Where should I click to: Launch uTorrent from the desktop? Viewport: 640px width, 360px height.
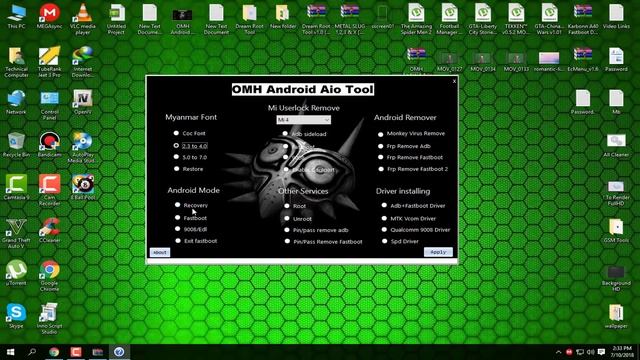point(16,273)
